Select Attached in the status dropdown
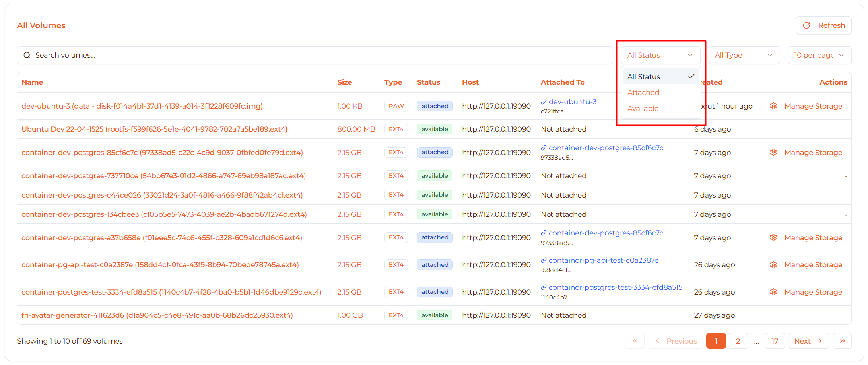868x365 pixels. [x=643, y=92]
